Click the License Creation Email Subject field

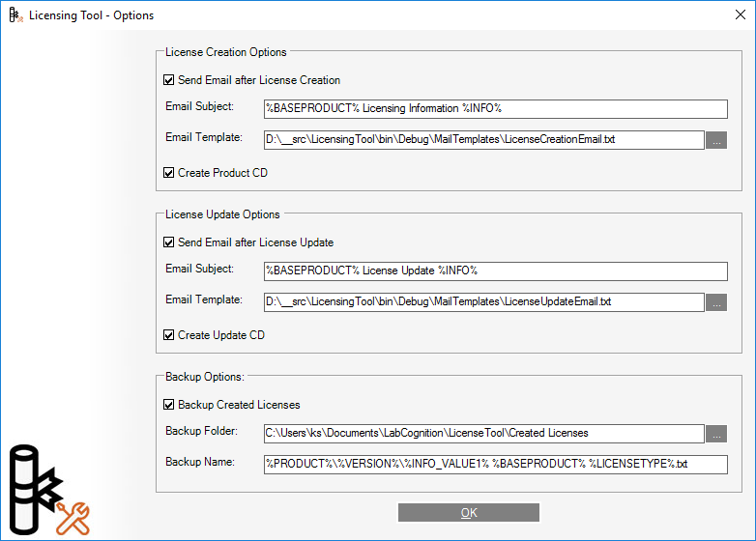click(495, 109)
